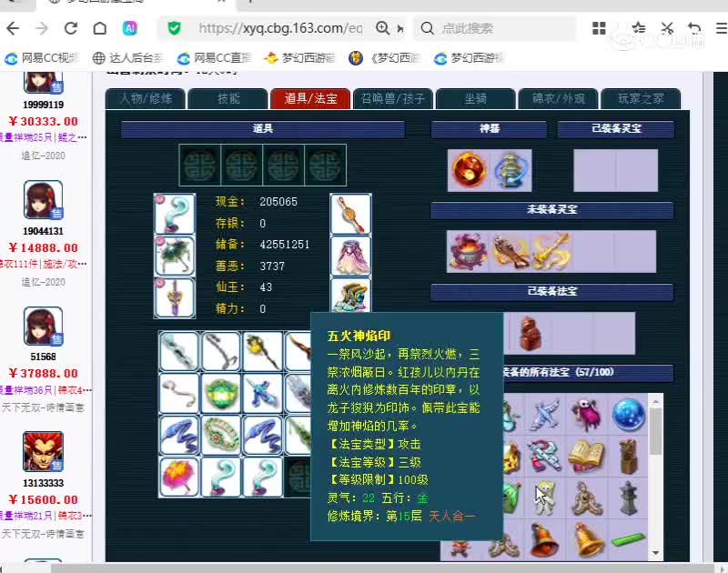Click the blue lantern 神器 icon
Image resolution: width=728 pixels, height=573 pixels.
tap(511, 170)
